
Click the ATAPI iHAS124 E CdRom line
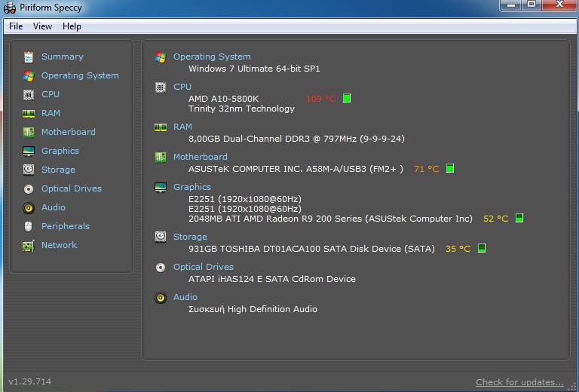[272, 279]
